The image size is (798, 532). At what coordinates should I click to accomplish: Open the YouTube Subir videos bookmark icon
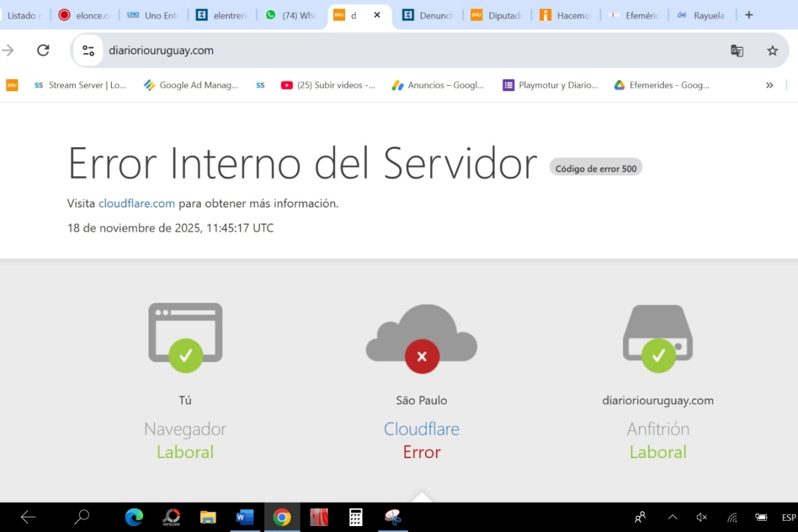tap(287, 85)
